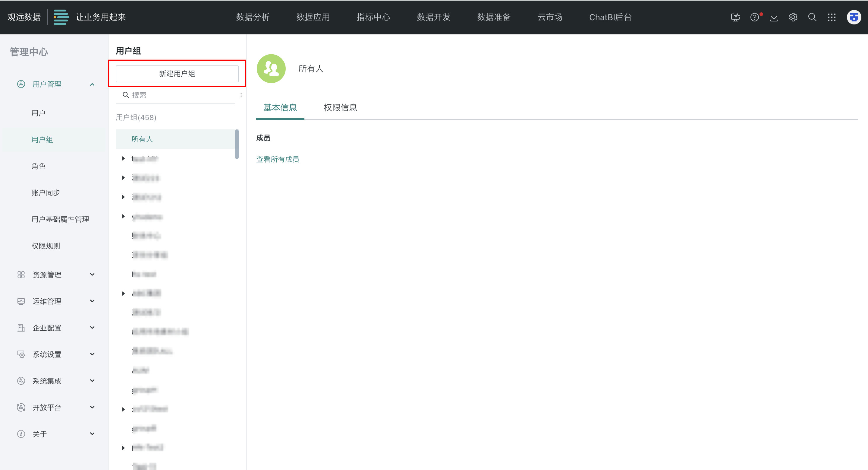Click the user group search field

[x=179, y=95]
